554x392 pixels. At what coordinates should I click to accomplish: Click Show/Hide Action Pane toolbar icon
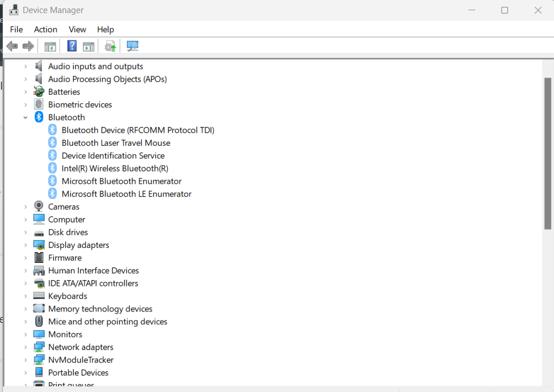(88, 47)
